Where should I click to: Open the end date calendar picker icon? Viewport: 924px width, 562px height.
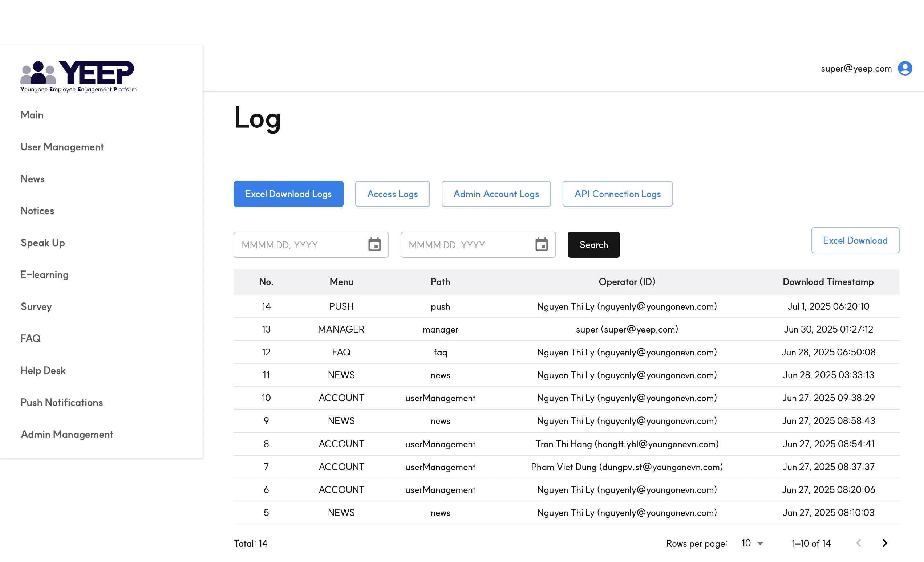541,244
